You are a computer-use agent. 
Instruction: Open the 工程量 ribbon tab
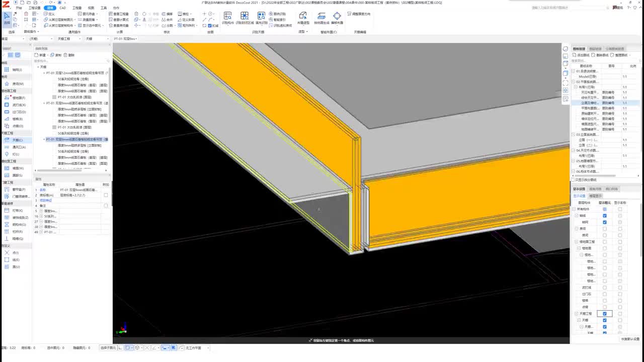[76, 8]
